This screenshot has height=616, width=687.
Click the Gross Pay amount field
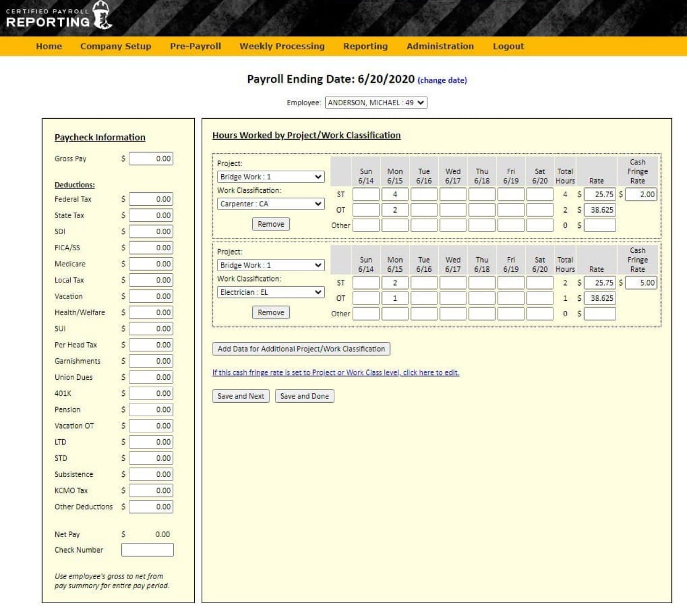[x=151, y=158]
